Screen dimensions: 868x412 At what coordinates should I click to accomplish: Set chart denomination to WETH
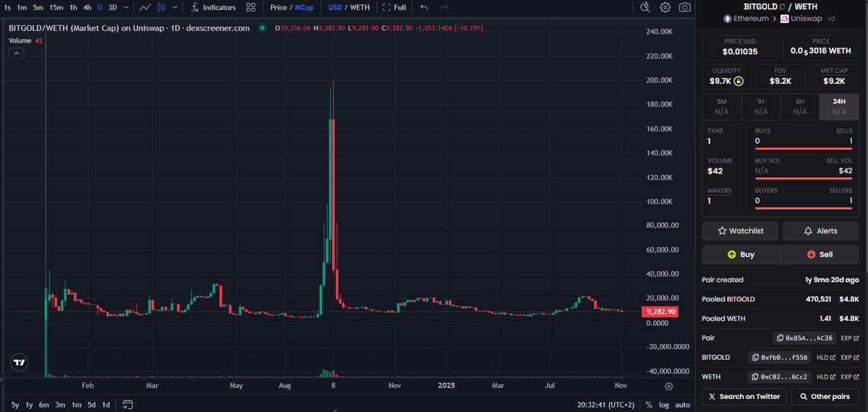pyautogui.click(x=359, y=7)
